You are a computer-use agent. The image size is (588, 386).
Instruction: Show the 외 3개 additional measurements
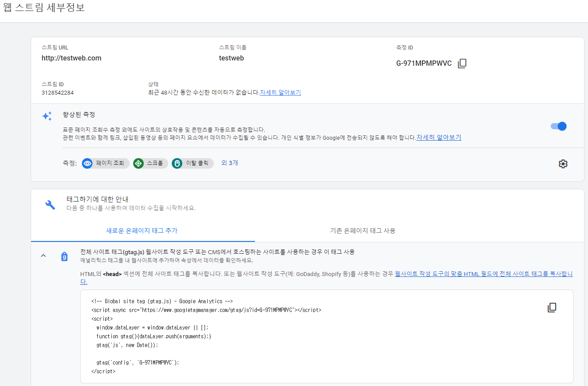click(x=230, y=163)
